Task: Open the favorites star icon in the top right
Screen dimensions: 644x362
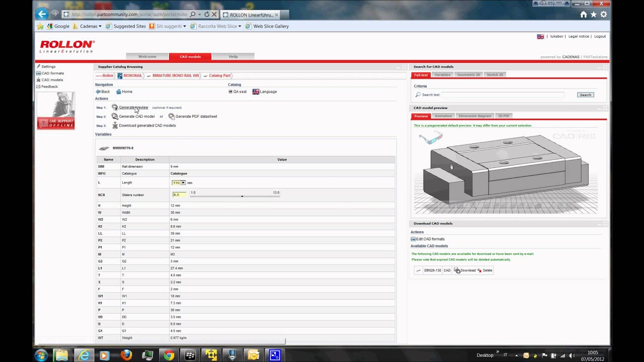Action: [594, 15]
